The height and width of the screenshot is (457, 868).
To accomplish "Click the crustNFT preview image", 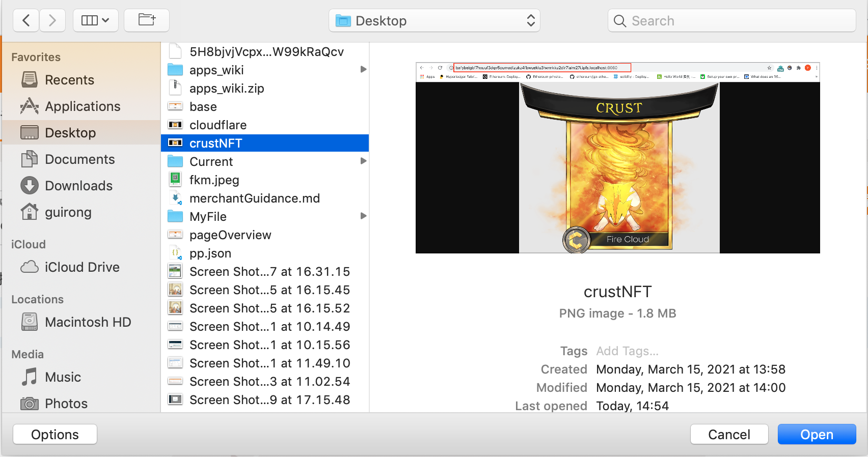I will [x=618, y=158].
